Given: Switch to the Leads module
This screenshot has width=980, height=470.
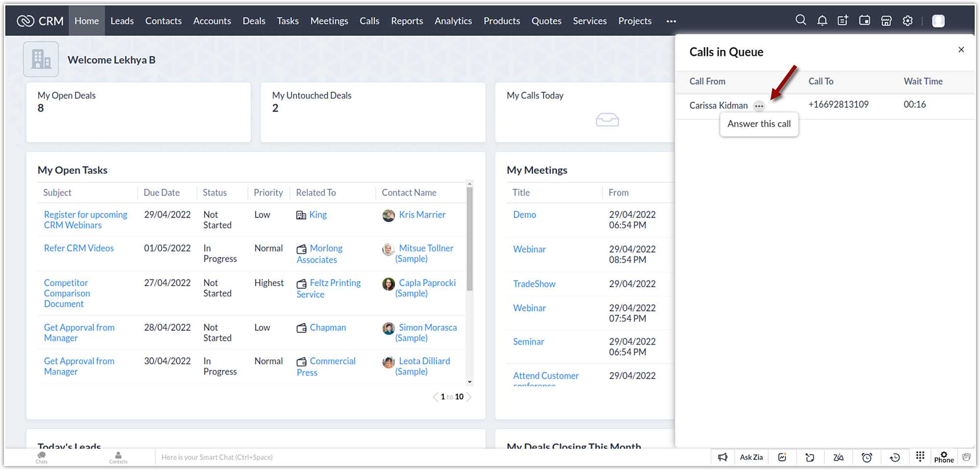Looking at the screenshot, I should click(x=122, y=21).
